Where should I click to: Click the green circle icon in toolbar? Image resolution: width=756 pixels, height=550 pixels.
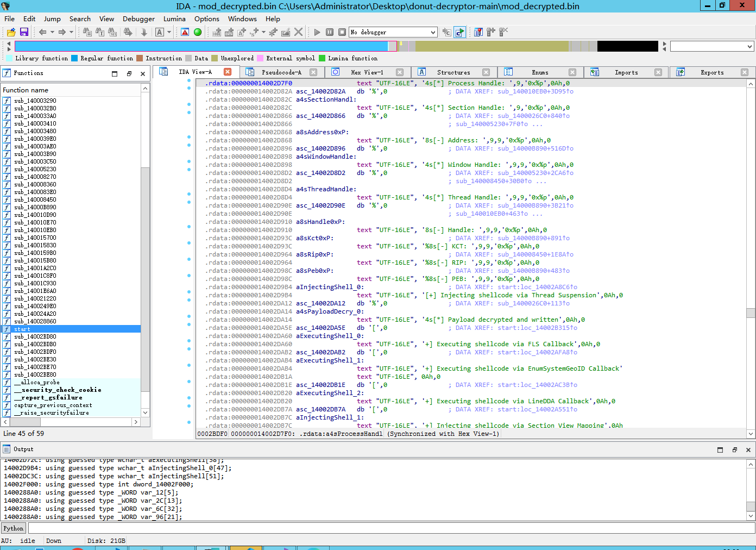tap(198, 32)
